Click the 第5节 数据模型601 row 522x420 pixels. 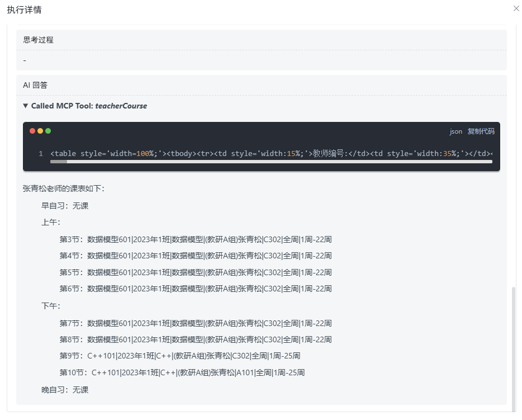196,272
